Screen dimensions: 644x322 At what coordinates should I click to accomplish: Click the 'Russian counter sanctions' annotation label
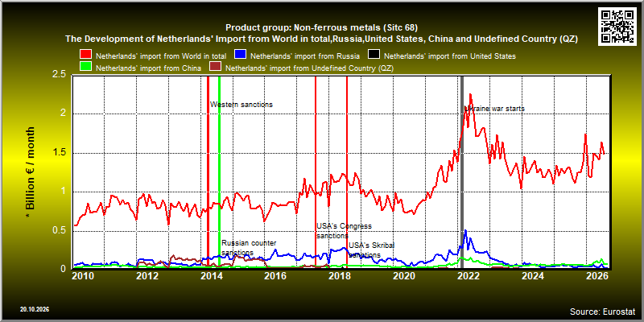249,248
